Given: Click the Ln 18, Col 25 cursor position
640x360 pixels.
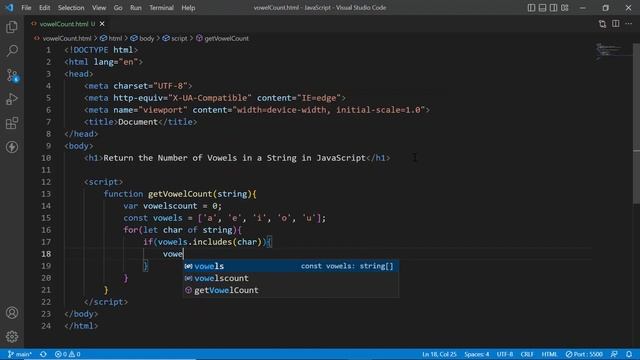Looking at the screenshot, I should coord(439,354).
